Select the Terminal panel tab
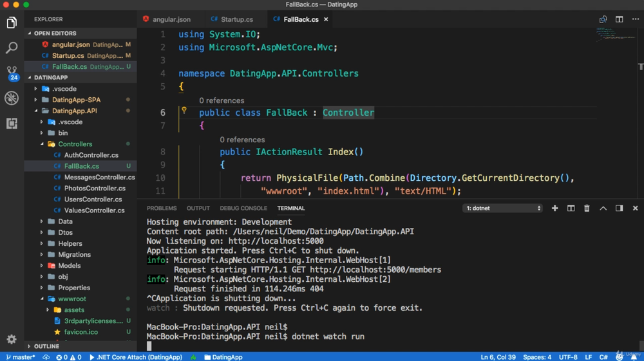 (291, 208)
